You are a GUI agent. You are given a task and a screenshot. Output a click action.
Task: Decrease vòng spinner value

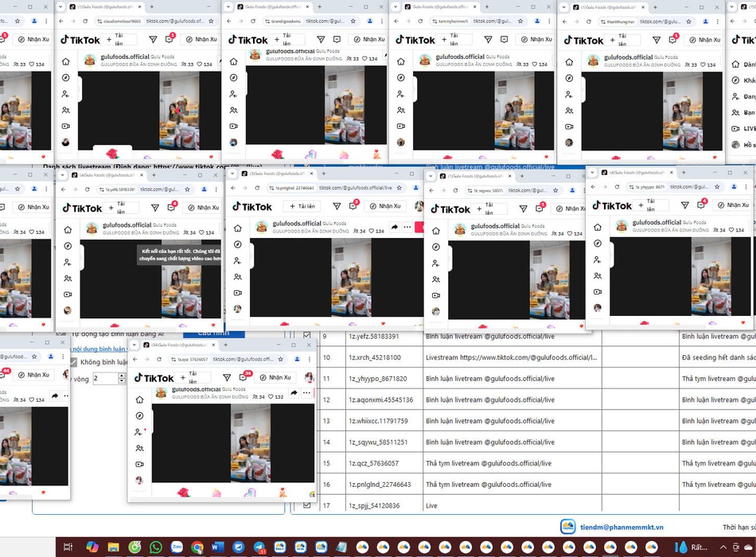pos(122,381)
